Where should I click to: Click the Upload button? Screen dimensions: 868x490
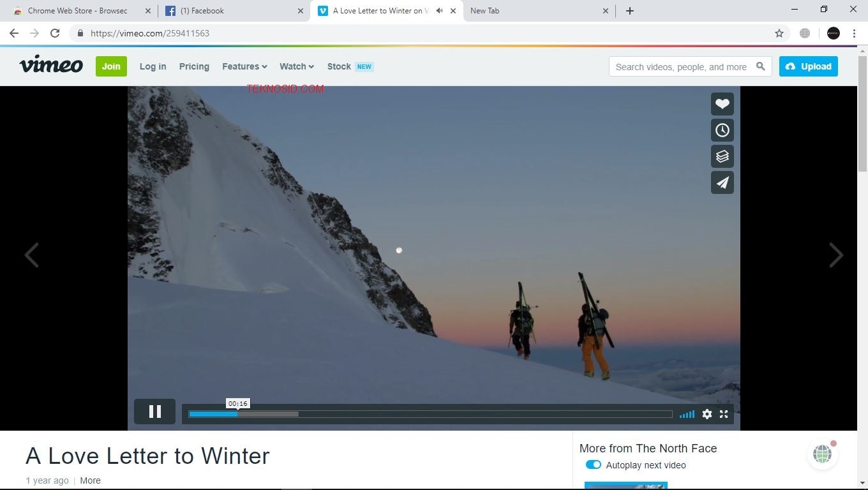808,66
